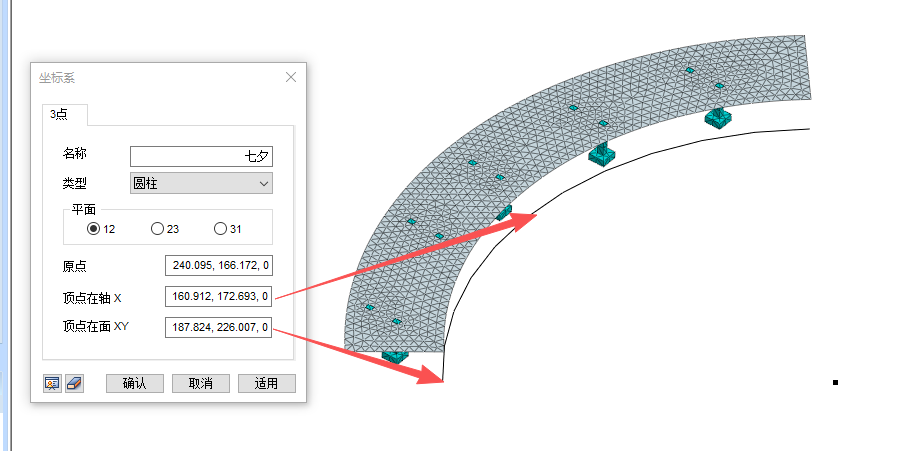Close the 坐标系 dialog with X

click(291, 77)
